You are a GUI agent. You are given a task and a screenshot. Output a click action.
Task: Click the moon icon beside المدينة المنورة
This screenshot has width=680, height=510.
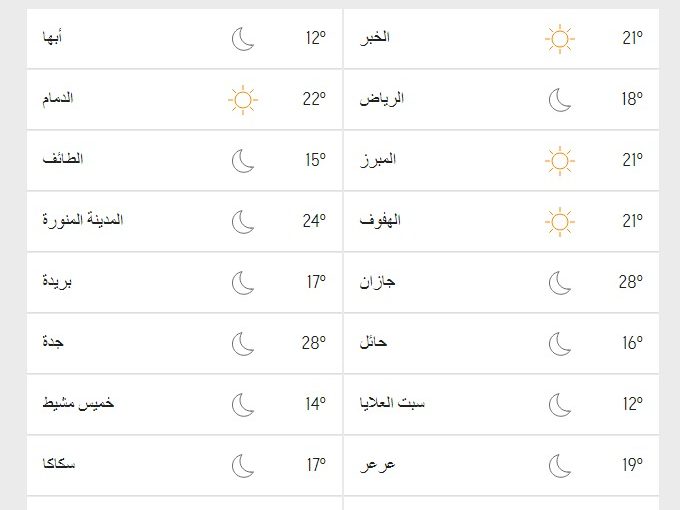pyautogui.click(x=243, y=221)
